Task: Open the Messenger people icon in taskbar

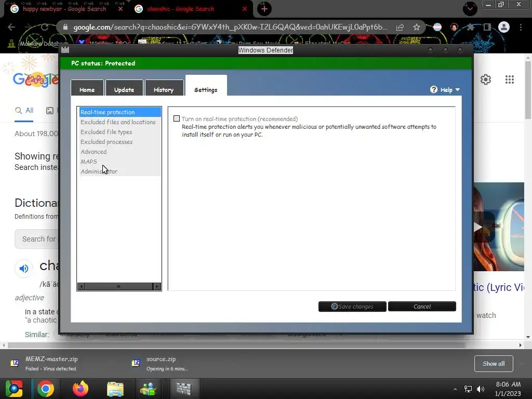Action: tap(148, 389)
